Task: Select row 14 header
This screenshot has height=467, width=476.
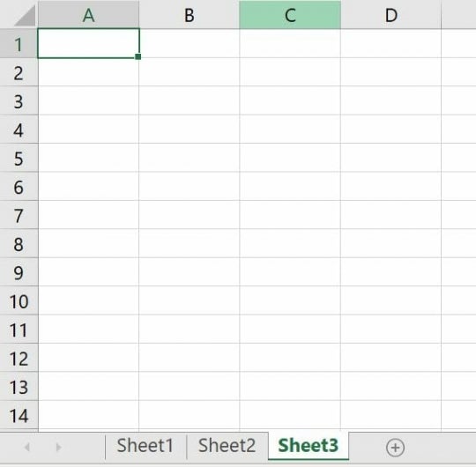Action: [x=19, y=415]
